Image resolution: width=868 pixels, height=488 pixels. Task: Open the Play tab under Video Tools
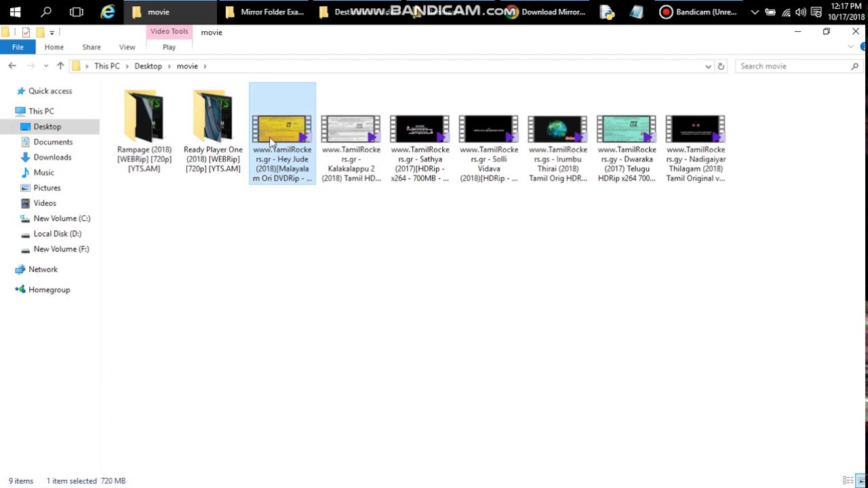pyautogui.click(x=169, y=47)
